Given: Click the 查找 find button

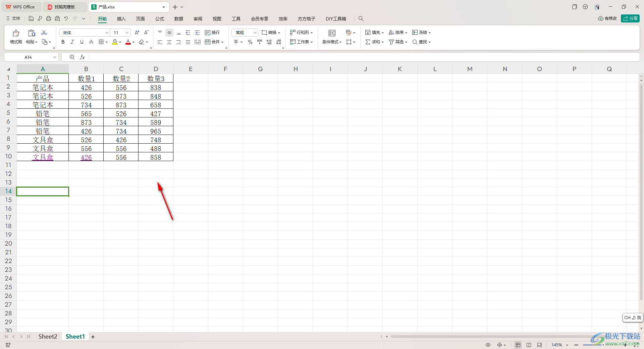Looking at the screenshot, I should coord(421,42).
